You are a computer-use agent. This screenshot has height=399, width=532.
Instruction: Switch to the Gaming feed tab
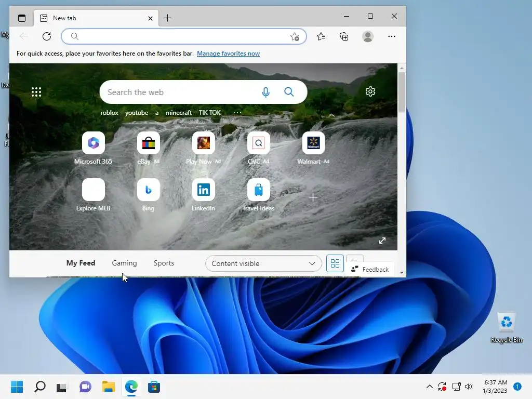[125, 263]
